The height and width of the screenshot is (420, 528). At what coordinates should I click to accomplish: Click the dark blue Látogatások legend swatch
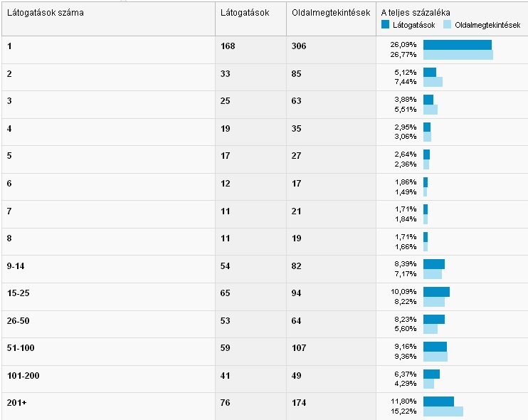386,25
